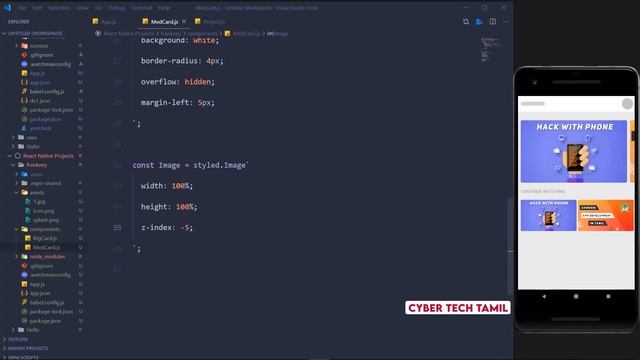Expand the Hello folder chevron
Viewport: 640px width, 360px height.
pyautogui.click(x=13, y=330)
